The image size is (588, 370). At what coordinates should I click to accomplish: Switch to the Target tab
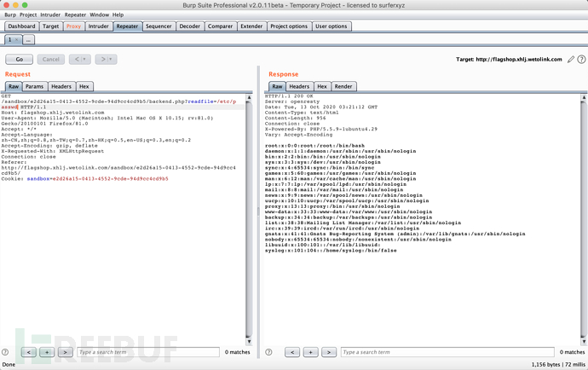pyautogui.click(x=50, y=26)
